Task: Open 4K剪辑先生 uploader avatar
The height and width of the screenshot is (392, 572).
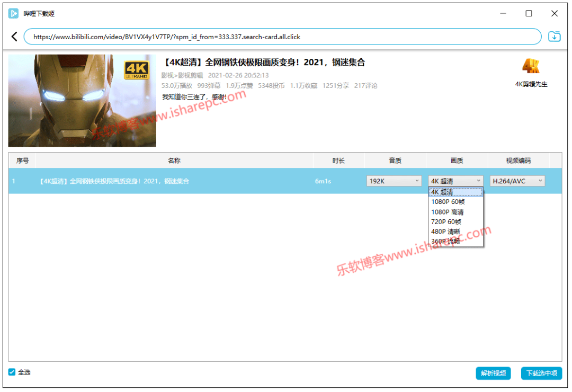Action: tap(531, 66)
